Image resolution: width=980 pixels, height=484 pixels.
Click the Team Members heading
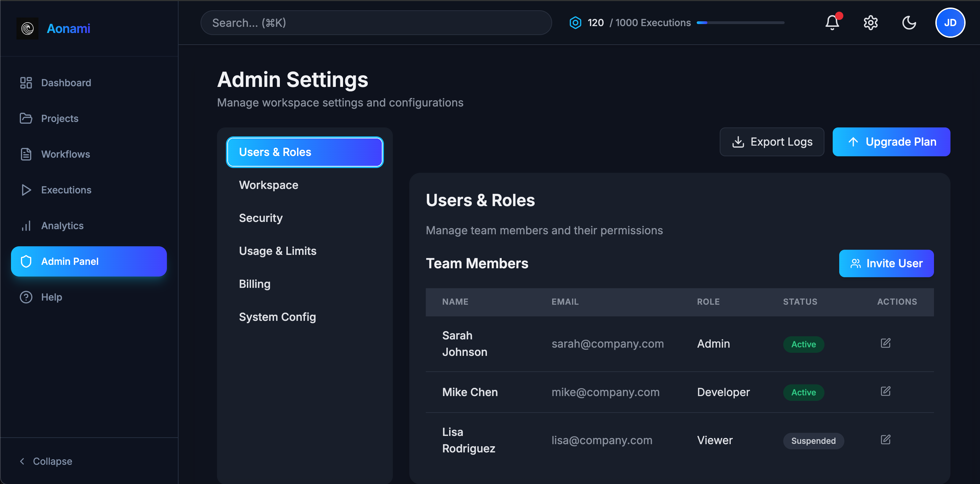pyautogui.click(x=477, y=263)
